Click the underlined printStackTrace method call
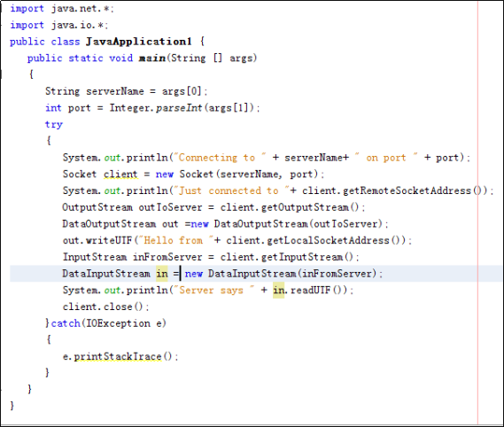 (118, 357)
